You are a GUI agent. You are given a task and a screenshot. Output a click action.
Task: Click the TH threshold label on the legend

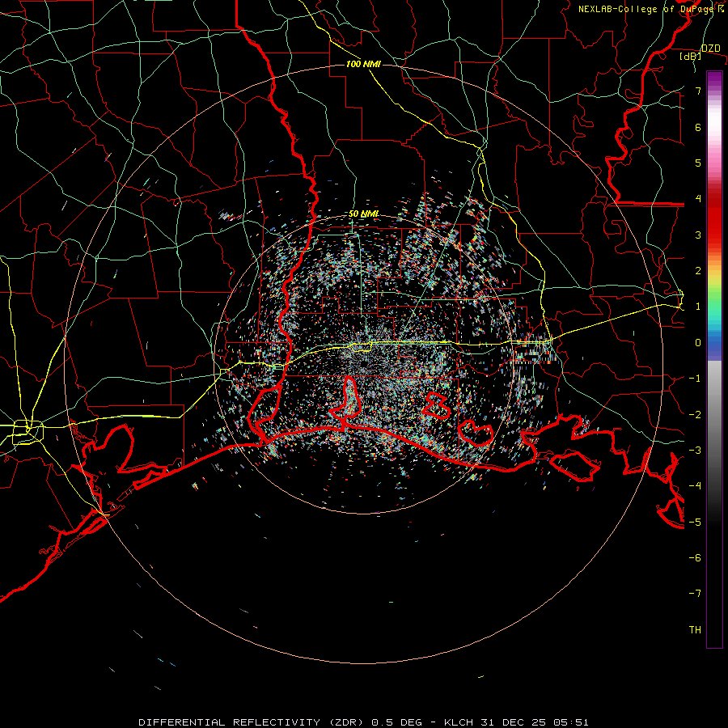[695, 630]
